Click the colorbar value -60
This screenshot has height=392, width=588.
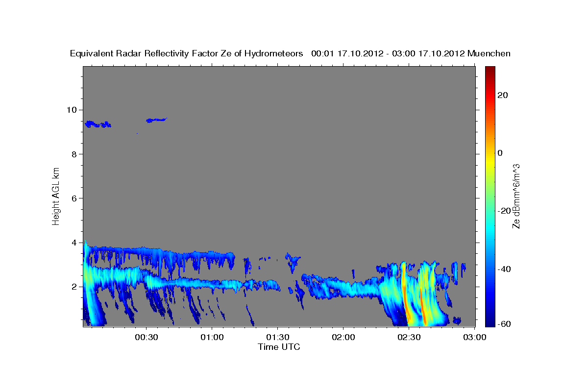(504, 324)
